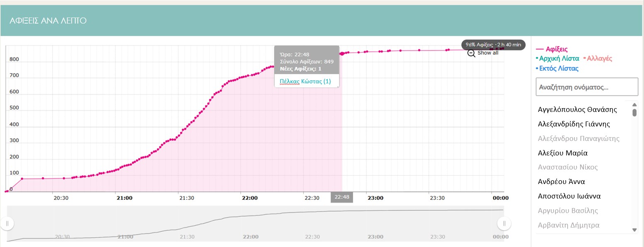This screenshot has width=644, height=247.
Task: Select Αλεξίου Μαρία from the list
Action: 562,153
